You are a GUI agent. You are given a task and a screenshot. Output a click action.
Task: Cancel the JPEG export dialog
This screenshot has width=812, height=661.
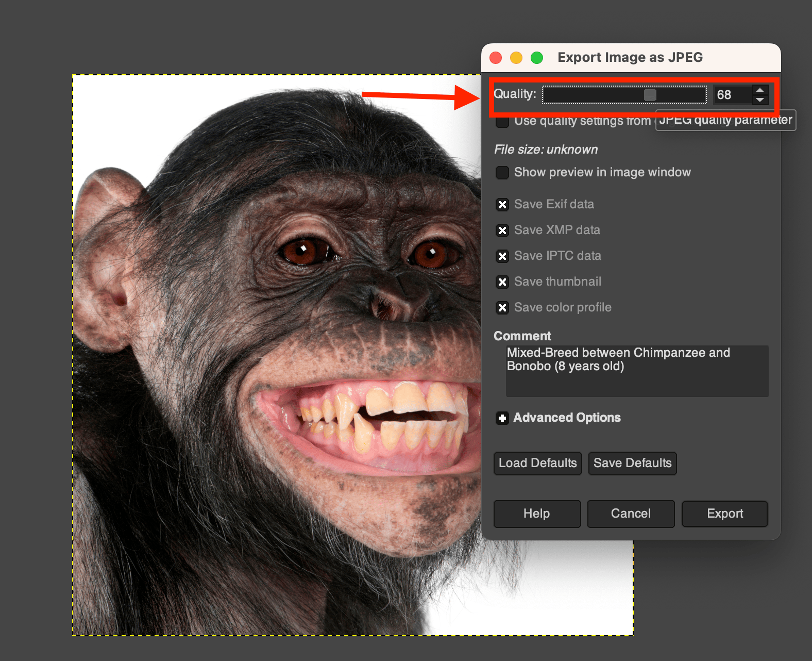631,514
